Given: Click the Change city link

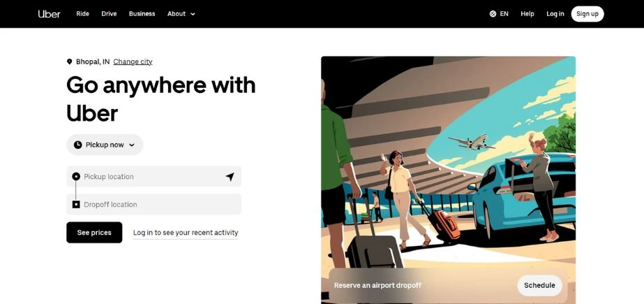Looking at the screenshot, I should click(133, 61).
